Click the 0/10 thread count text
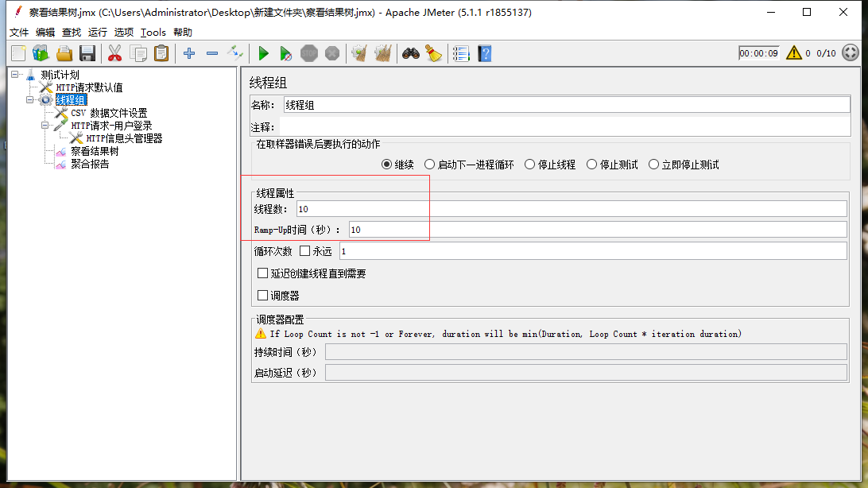Image resolution: width=868 pixels, height=488 pixels. pos(826,53)
